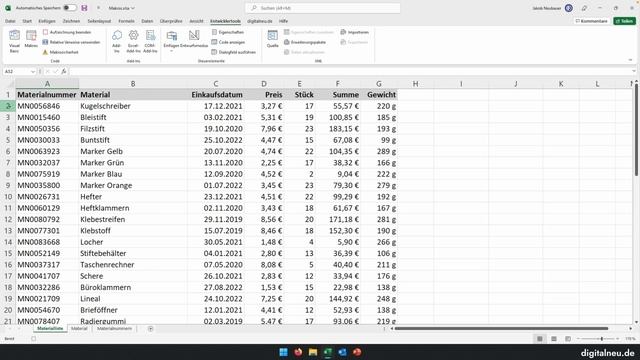Click Code anzeigen
Viewport: 640px width, 360px height.
tap(228, 42)
